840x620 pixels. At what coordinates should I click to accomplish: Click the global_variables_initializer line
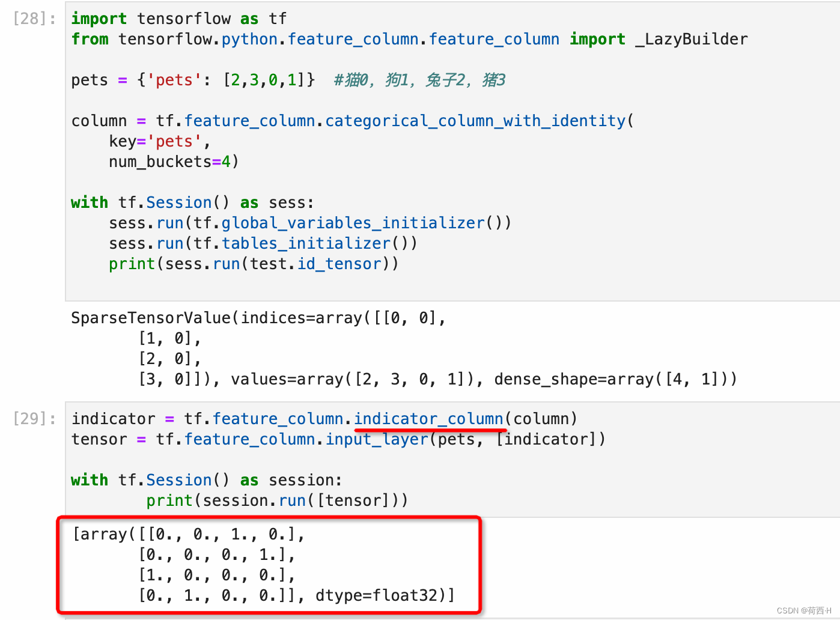tap(310, 223)
